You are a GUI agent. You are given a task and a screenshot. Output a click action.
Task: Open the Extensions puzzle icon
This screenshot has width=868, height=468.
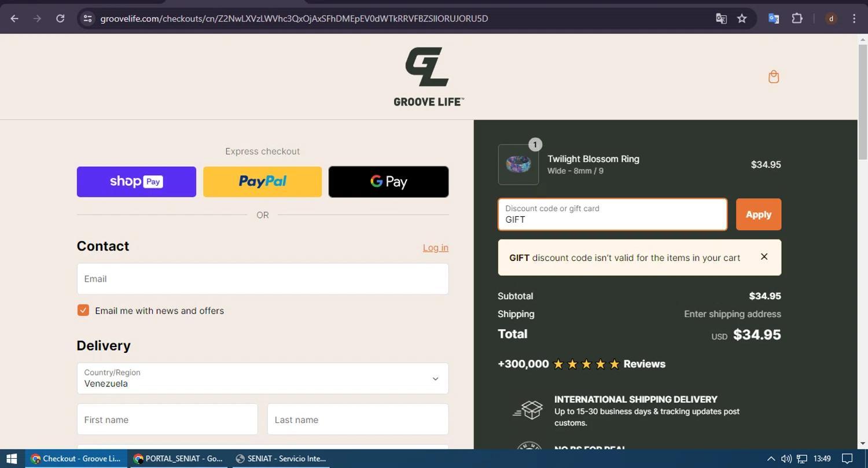coord(797,19)
